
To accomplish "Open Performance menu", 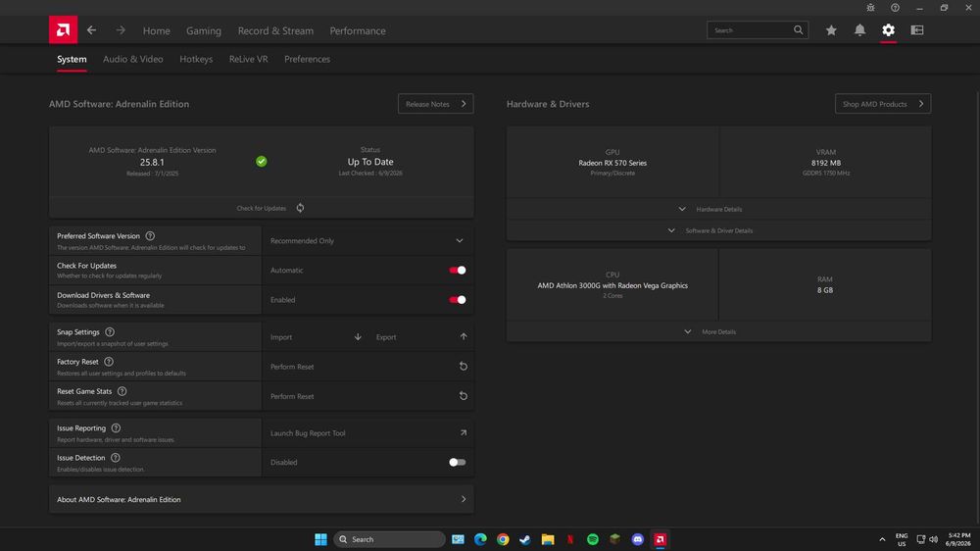I will coord(358,30).
